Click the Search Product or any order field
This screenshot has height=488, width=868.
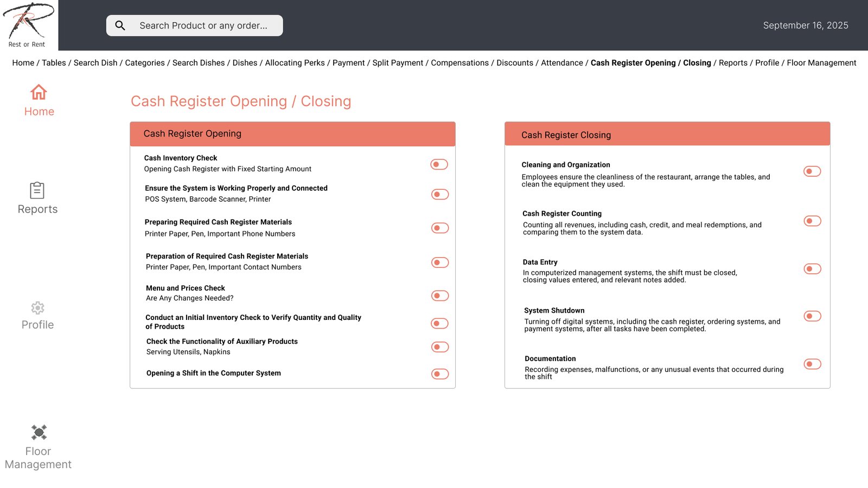tap(203, 25)
